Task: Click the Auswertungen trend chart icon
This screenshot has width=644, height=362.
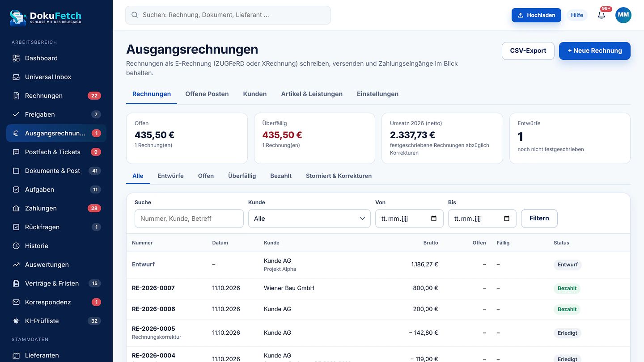Action: (16, 265)
